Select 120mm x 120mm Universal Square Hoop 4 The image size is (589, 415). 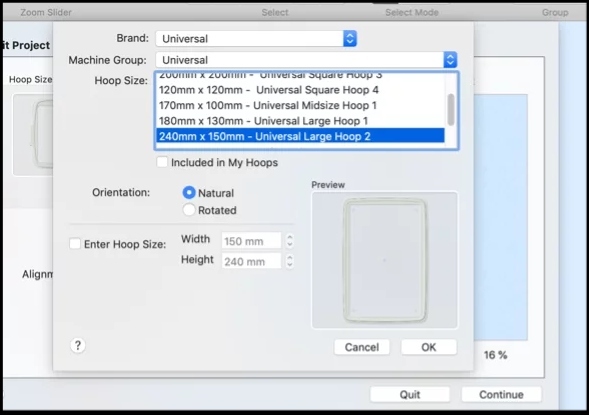pos(300,90)
